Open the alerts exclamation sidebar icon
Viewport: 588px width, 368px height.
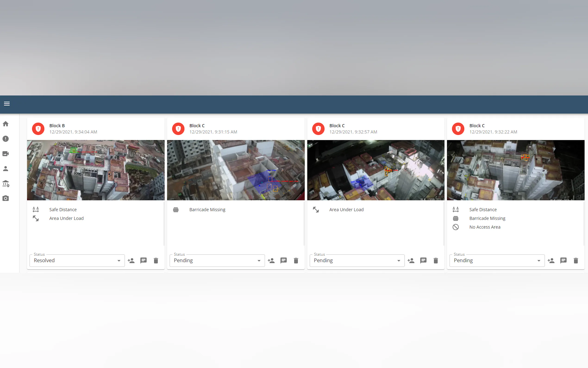[6, 139]
